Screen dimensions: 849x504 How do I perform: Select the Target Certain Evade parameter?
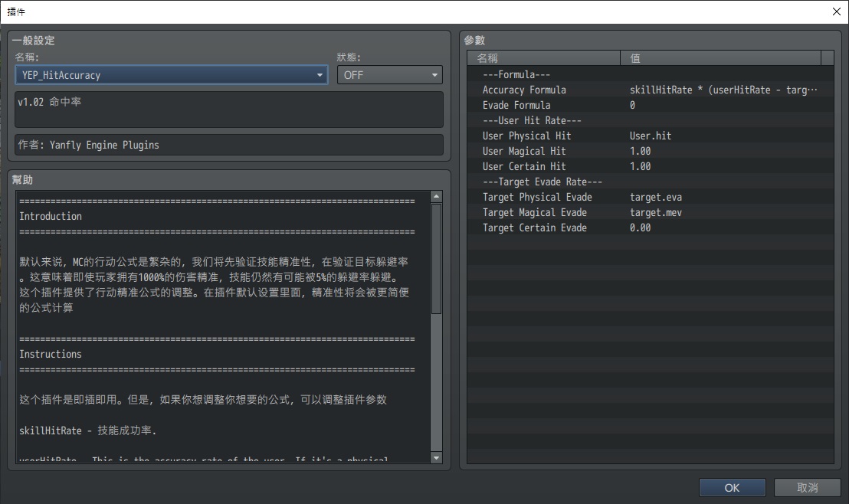[651, 228]
